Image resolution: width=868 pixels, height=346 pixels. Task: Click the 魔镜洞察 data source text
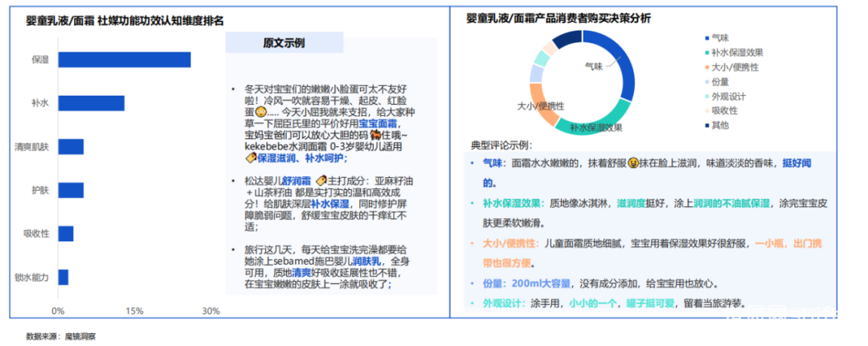click(x=80, y=335)
